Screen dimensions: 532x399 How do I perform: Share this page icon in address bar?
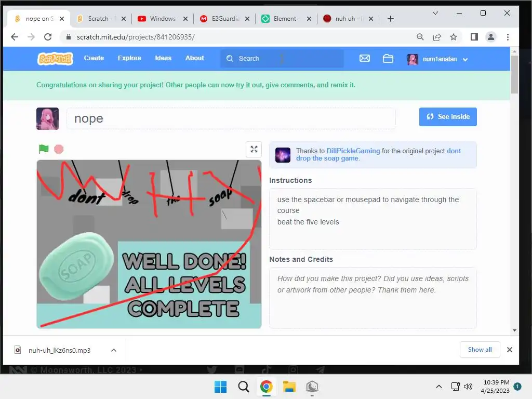(x=437, y=37)
